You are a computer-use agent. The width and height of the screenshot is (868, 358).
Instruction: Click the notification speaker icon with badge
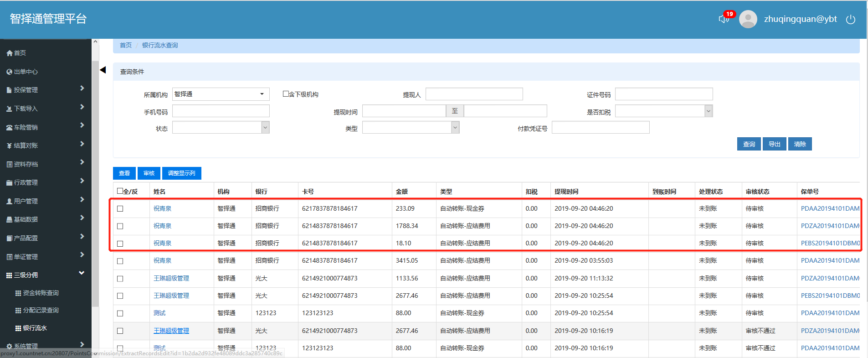[724, 19]
